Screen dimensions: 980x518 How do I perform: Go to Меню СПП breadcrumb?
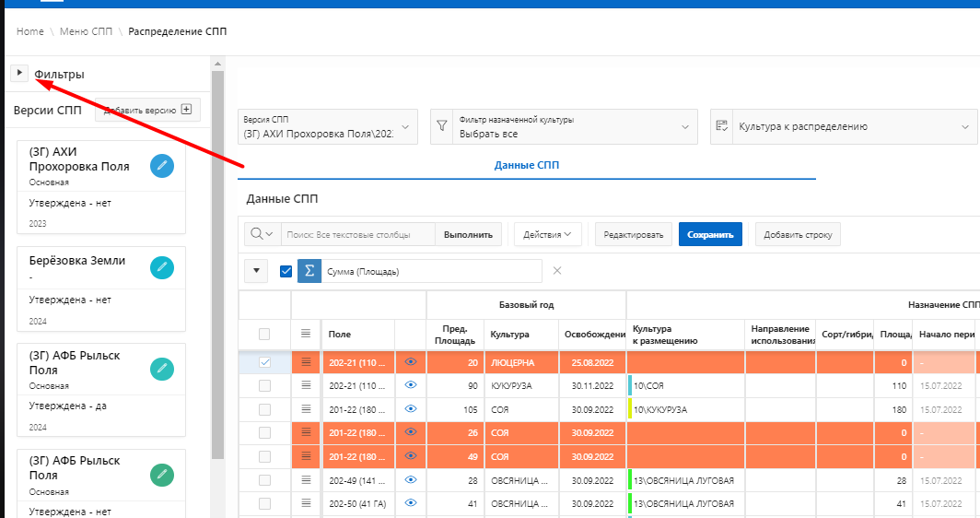tap(86, 31)
